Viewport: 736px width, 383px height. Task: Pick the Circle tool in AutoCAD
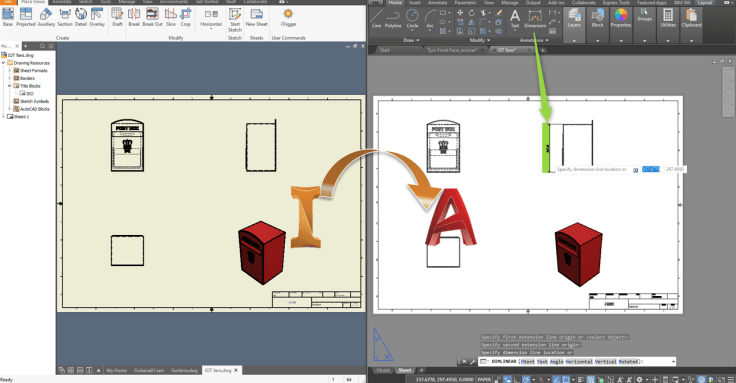412,19
